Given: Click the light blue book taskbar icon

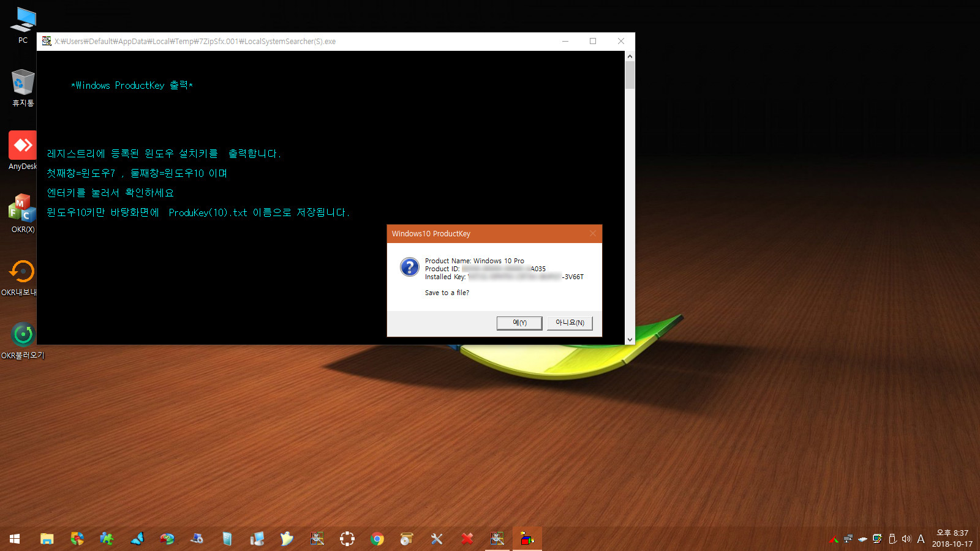Looking at the screenshot, I should pos(227,539).
